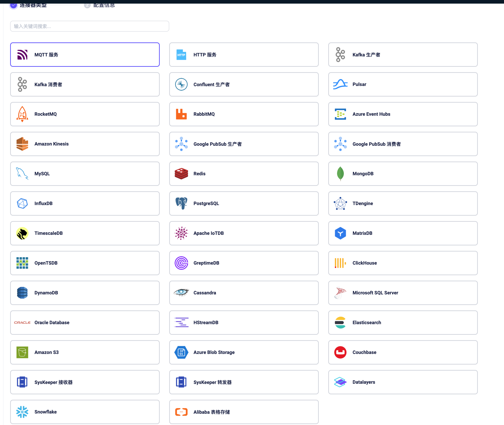504x425 pixels.
Task: Click the OpenTSDB grid icon
Action: pyautogui.click(x=22, y=263)
